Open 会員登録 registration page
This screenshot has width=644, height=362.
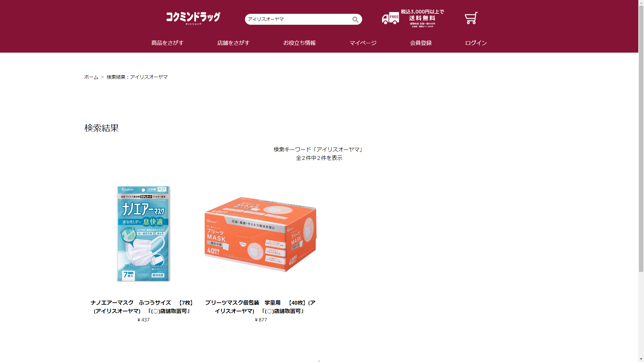tap(421, 43)
